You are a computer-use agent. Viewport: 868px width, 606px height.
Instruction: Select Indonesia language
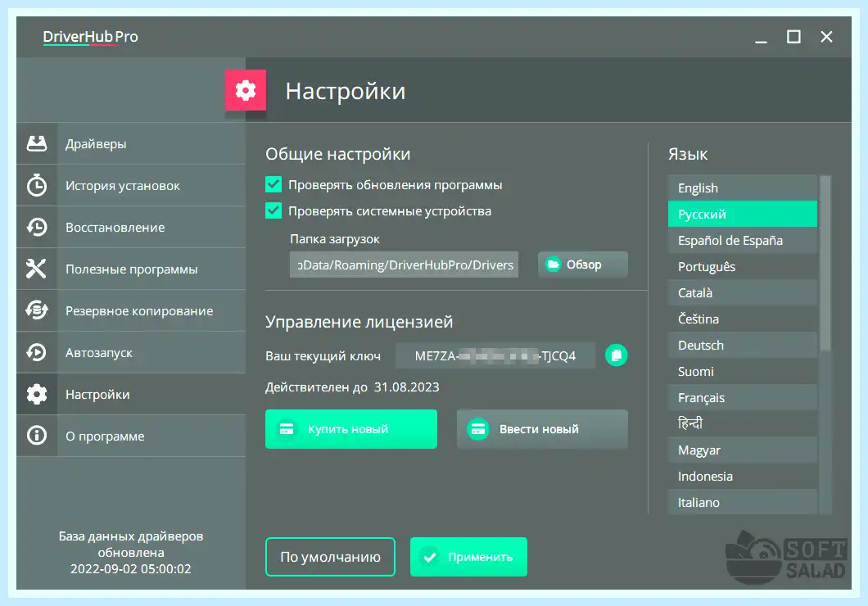[x=743, y=476]
